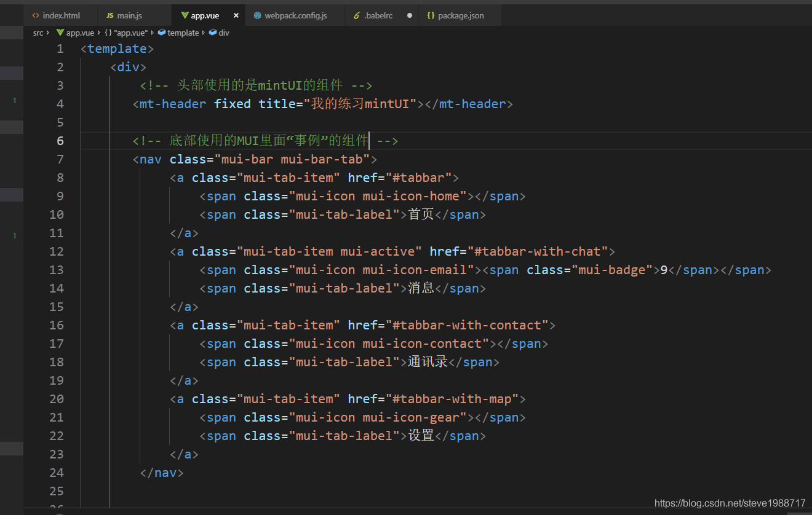812x515 pixels.
Task: Click the webpack cube icon on its tab
Action: [258, 15]
